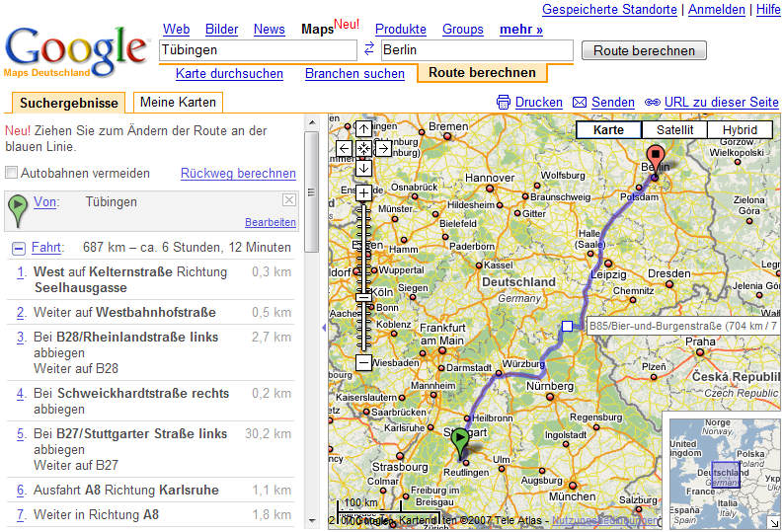Zoom in with the plus button
The image size is (784, 532).
(363, 193)
